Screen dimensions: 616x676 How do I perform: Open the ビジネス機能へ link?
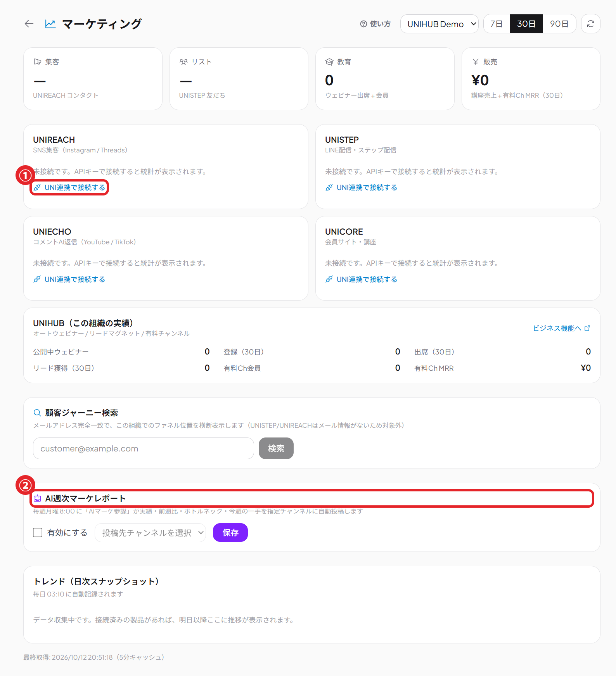pyautogui.click(x=561, y=328)
